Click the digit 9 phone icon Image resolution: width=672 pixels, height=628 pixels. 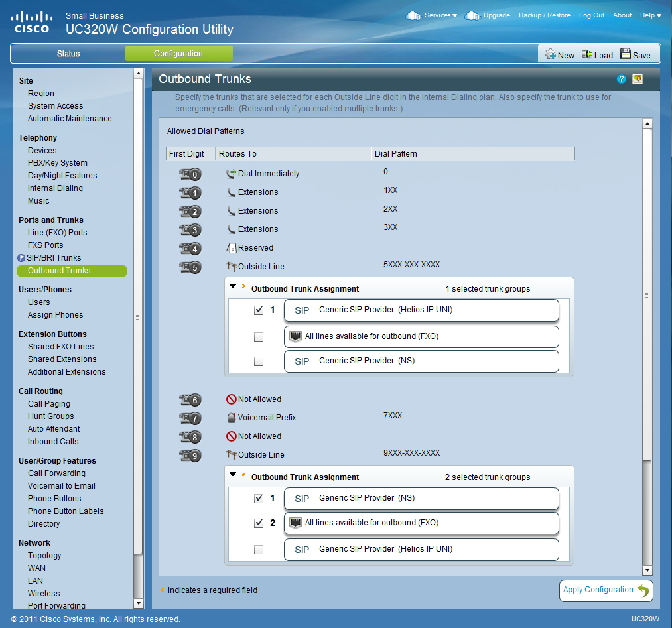coord(190,456)
